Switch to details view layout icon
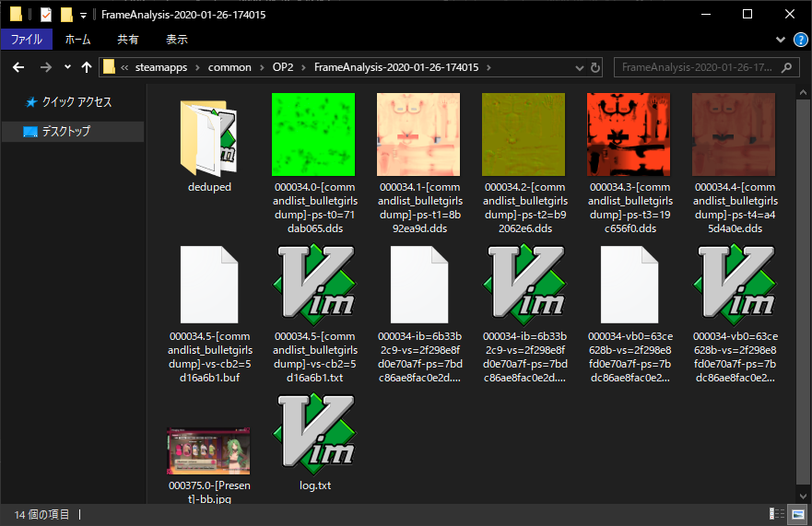 [x=777, y=514]
